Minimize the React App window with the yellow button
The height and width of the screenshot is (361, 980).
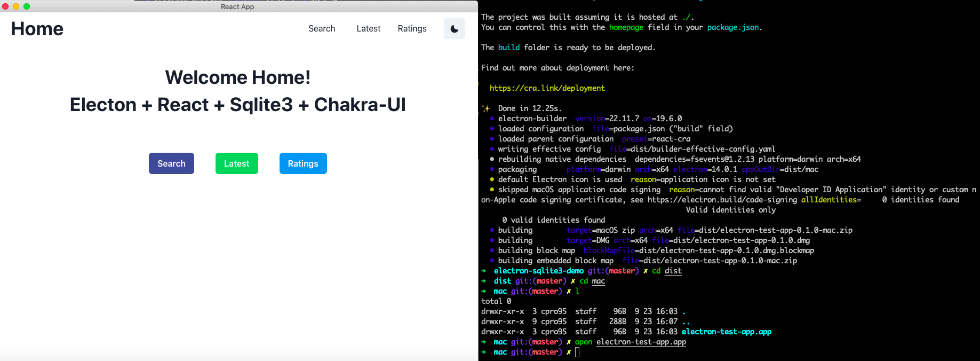point(16,6)
